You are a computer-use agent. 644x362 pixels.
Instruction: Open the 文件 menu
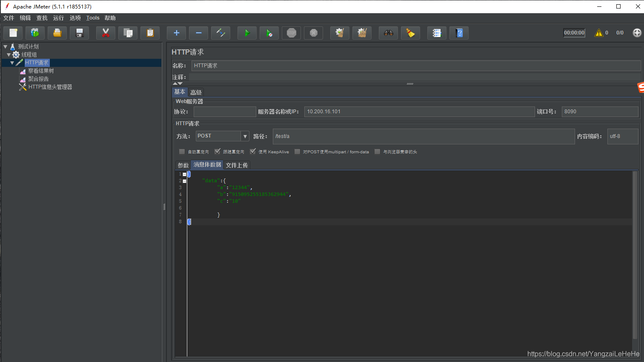click(x=9, y=18)
